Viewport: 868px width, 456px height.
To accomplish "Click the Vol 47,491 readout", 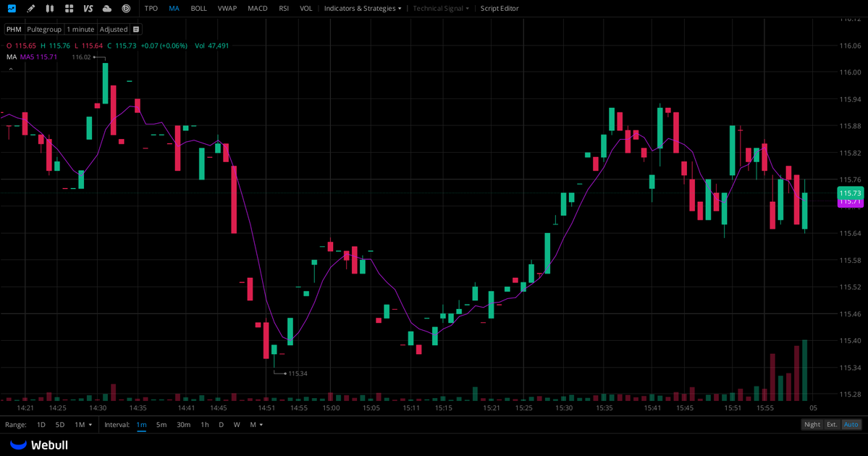I will [212, 46].
